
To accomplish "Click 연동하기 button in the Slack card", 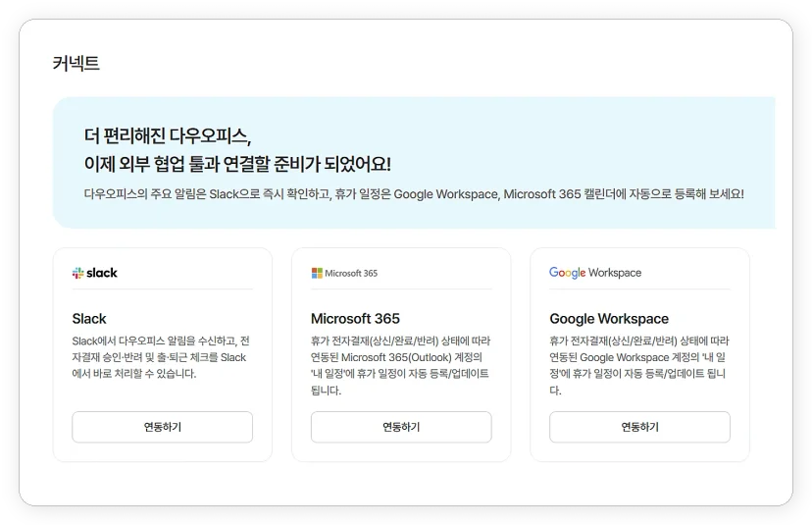I will pos(162,427).
